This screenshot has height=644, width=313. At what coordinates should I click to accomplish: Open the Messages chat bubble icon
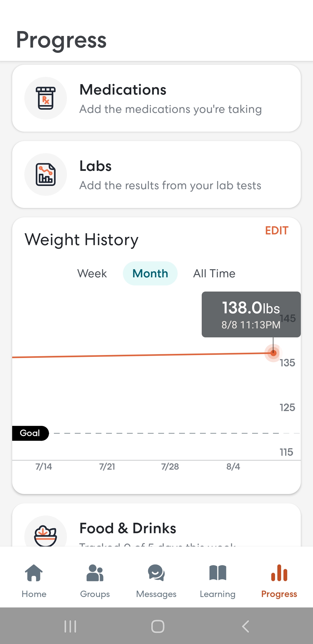pos(156,573)
